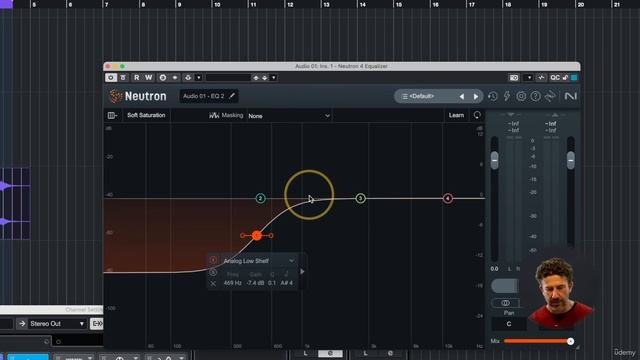Click bar 20 on the timeline ruler
640x360 pixels.
tap(580, 4)
